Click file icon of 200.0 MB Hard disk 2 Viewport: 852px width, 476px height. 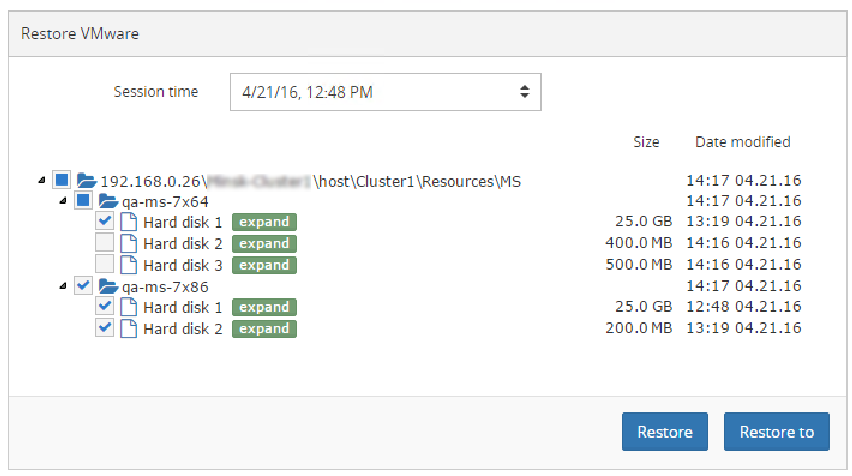pos(128,329)
